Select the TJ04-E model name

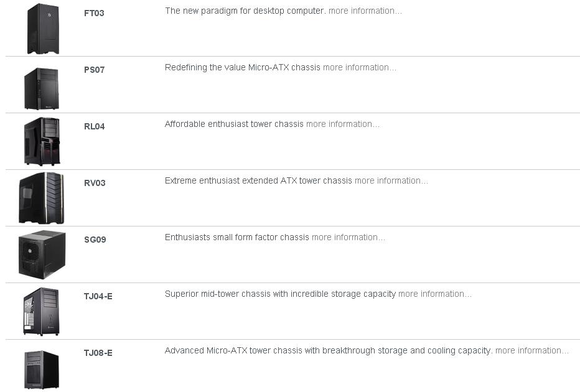click(x=98, y=296)
